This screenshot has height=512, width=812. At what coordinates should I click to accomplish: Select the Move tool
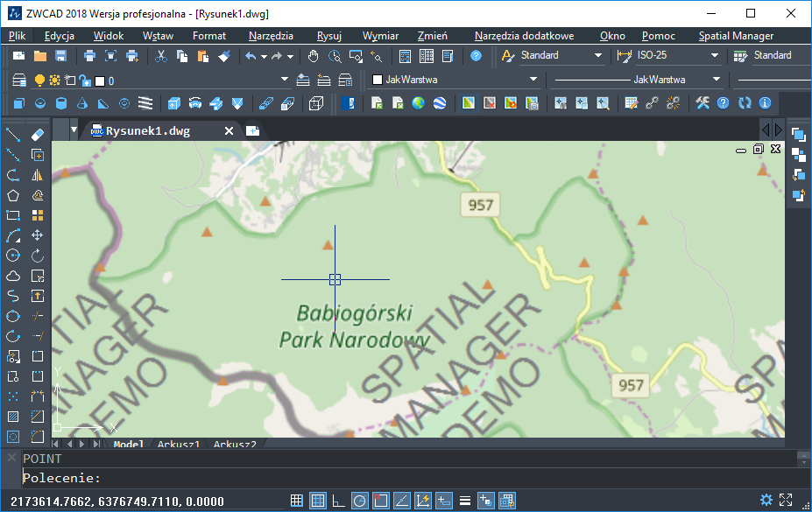pos(38,235)
